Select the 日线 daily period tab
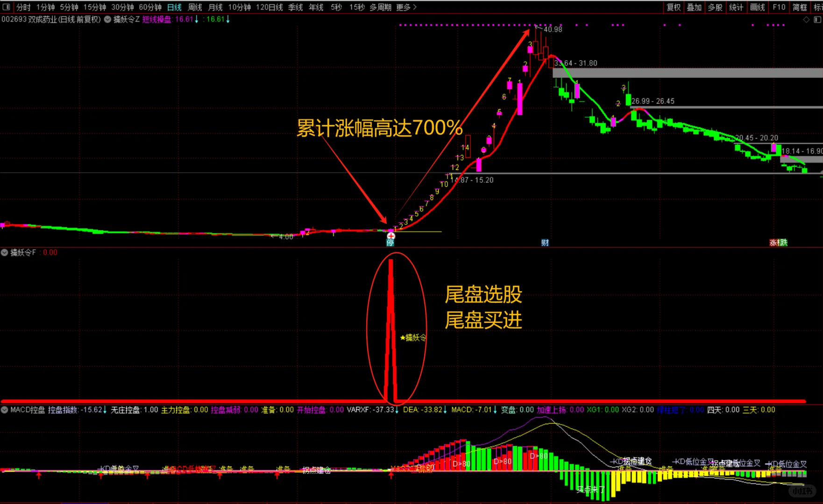The image size is (823, 504). coord(174,7)
